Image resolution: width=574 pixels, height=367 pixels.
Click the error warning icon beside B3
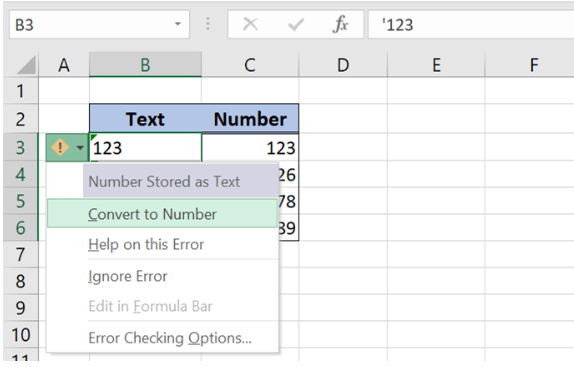(60, 147)
